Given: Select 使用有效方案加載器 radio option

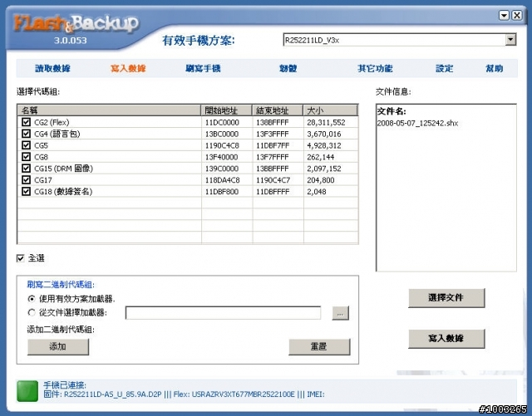Looking at the screenshot, I should click(x=32, y=299).
